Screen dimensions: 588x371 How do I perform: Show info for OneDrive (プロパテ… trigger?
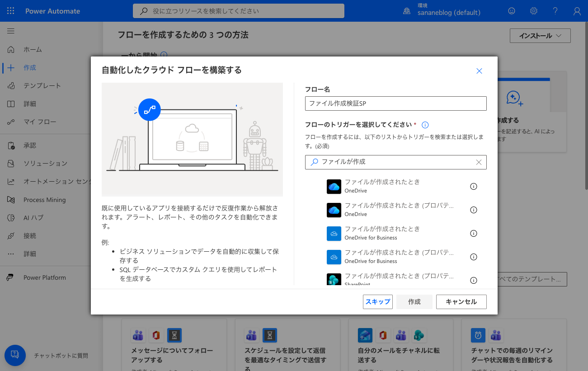pyautogui.click(x=474, y=210)
